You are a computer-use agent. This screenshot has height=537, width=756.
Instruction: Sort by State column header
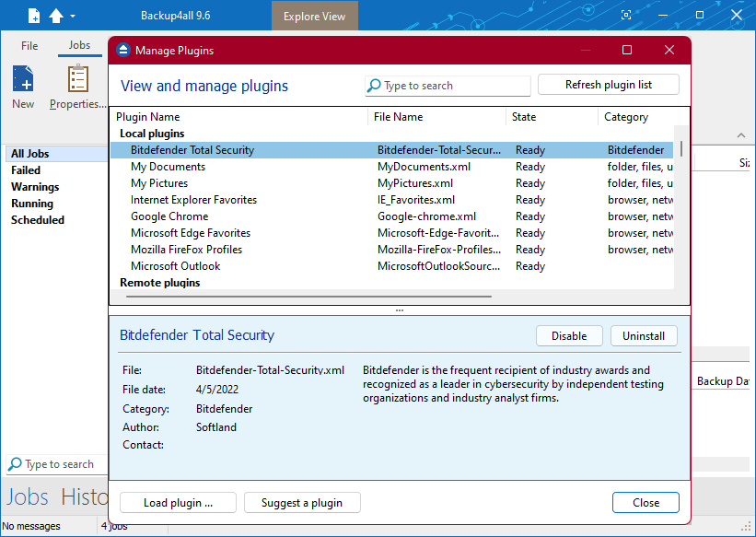pos(552,117)
